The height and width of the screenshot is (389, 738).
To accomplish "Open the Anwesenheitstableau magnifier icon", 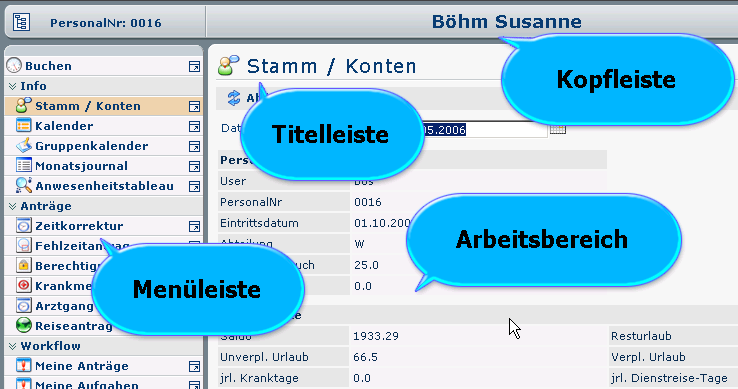I will (24, 186).
